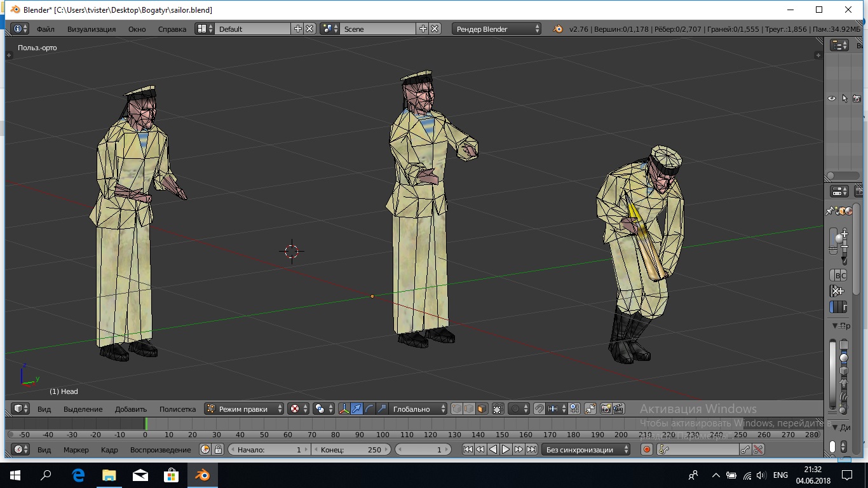
Task: Click the auto keyframe record button
Action: (647, 450)
